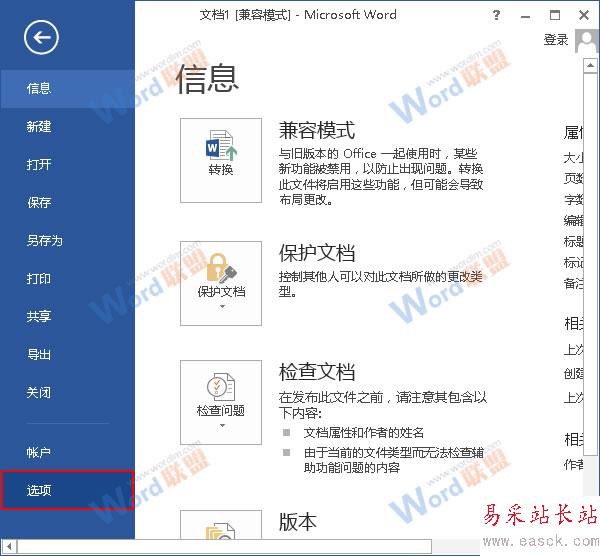Close the Word window
The height and width of the screenshot is (556, 600).
[584, 15]
